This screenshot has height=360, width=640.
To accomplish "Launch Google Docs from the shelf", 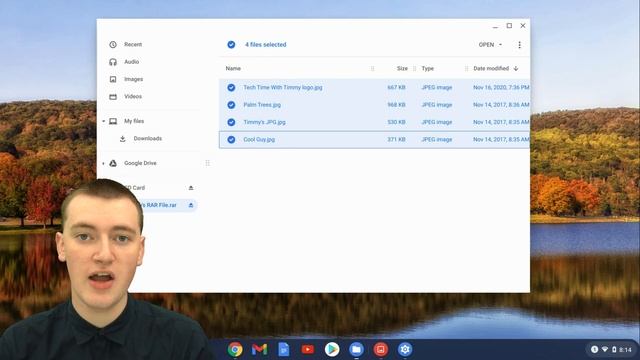I will click(284, 349).
